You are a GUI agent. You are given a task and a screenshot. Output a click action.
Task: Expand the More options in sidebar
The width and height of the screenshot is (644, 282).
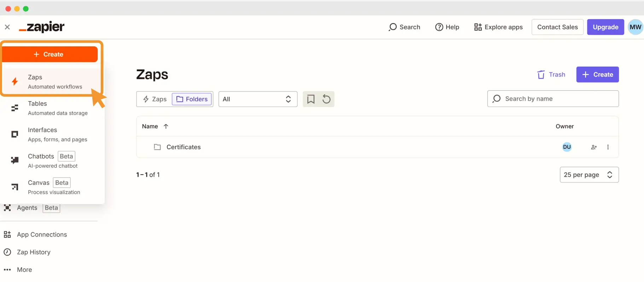18,270
